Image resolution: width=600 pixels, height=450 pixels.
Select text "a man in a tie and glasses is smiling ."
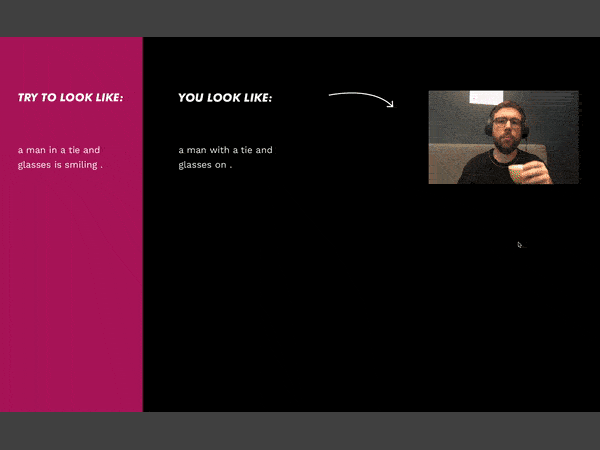(60, 157)
